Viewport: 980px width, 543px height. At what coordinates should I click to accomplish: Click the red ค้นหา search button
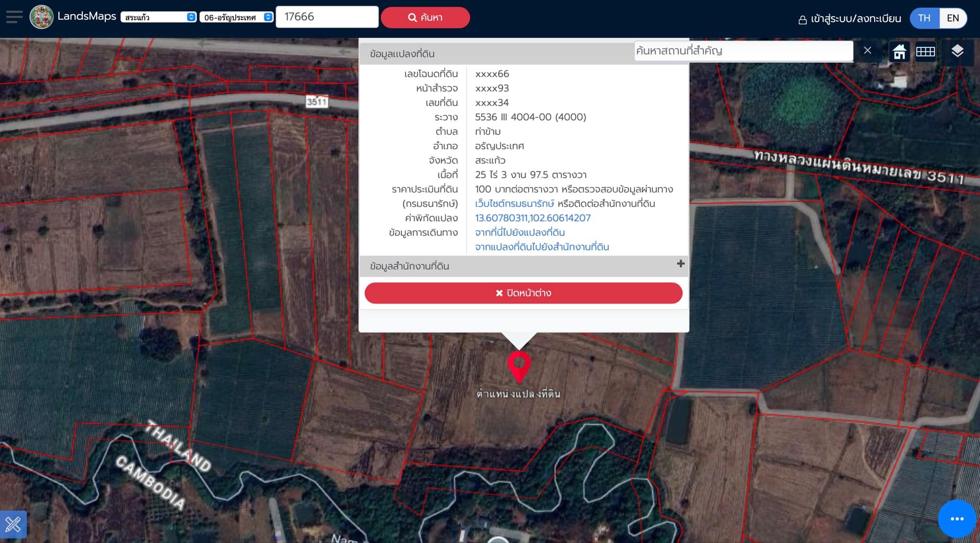tap(425, 17)
